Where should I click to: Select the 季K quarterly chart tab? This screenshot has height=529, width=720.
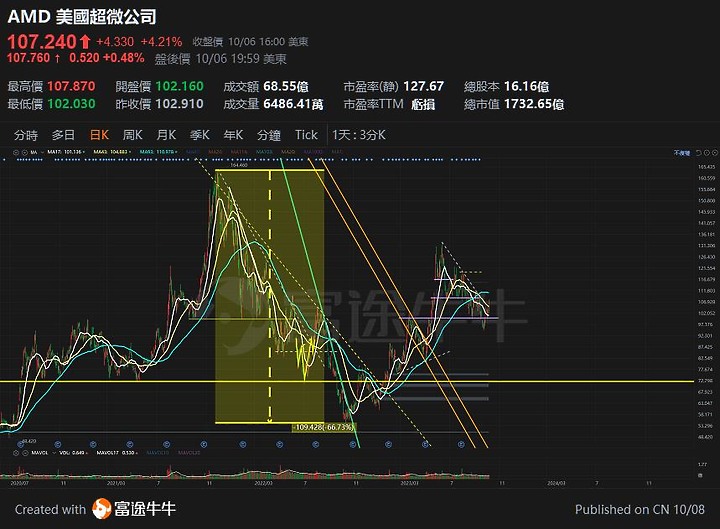[x=200, y=135]
